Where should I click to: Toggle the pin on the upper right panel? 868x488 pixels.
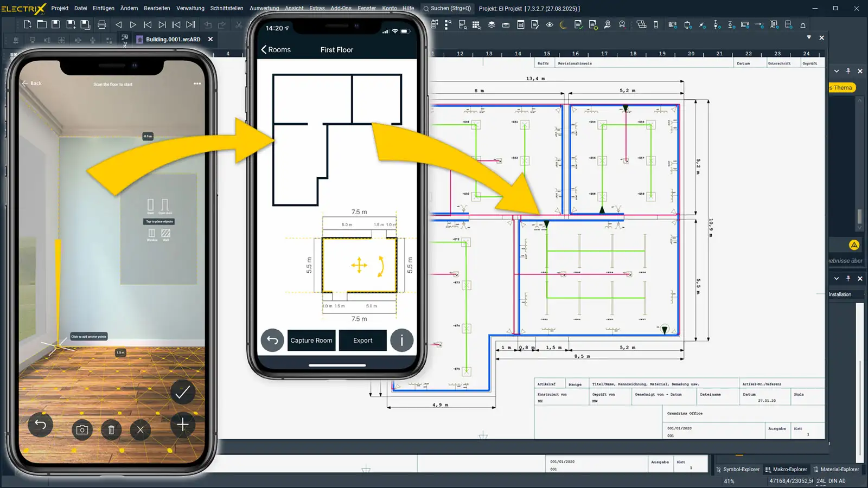(x=848, y=71)
